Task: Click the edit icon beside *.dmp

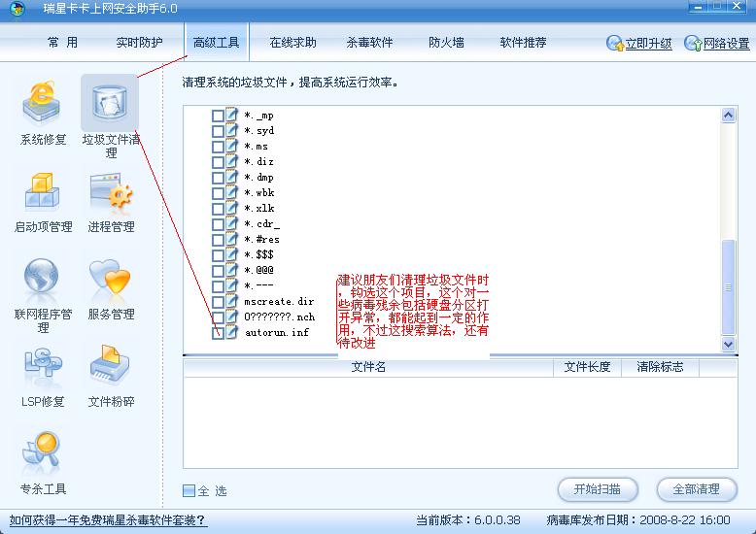Action: (231, 177)
